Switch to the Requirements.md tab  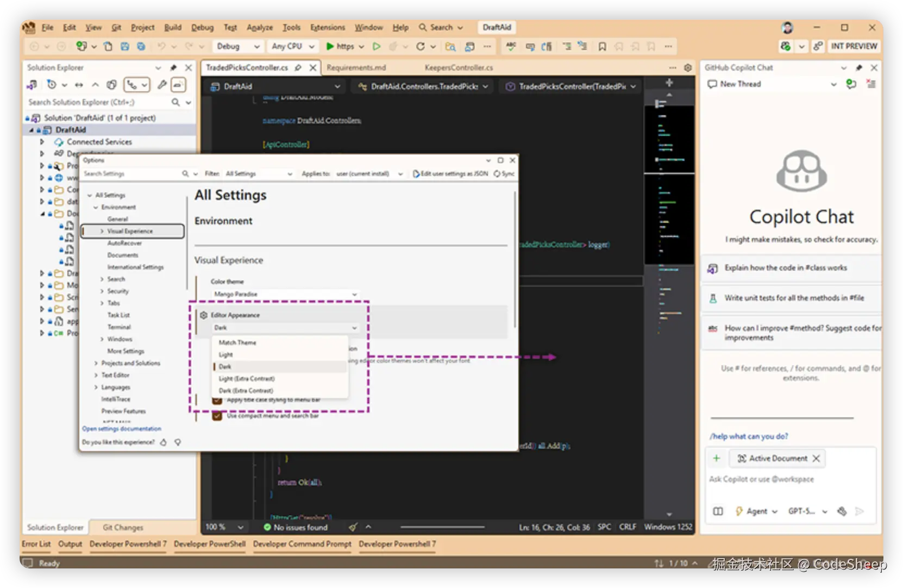pos(356,68)
